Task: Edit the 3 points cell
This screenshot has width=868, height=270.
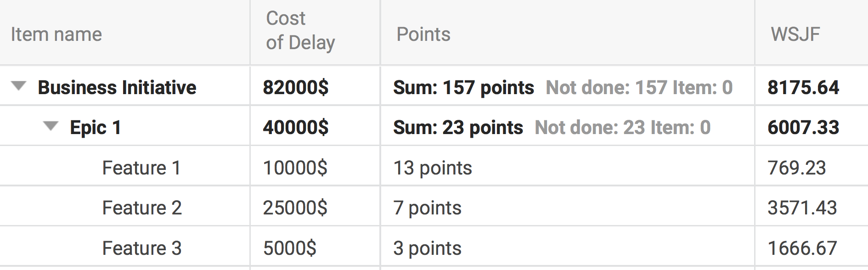Action: [x=427, y=248]
